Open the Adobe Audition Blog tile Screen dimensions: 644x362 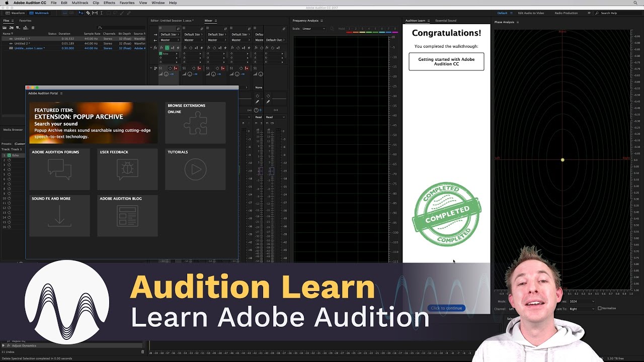tap(127, 216)
